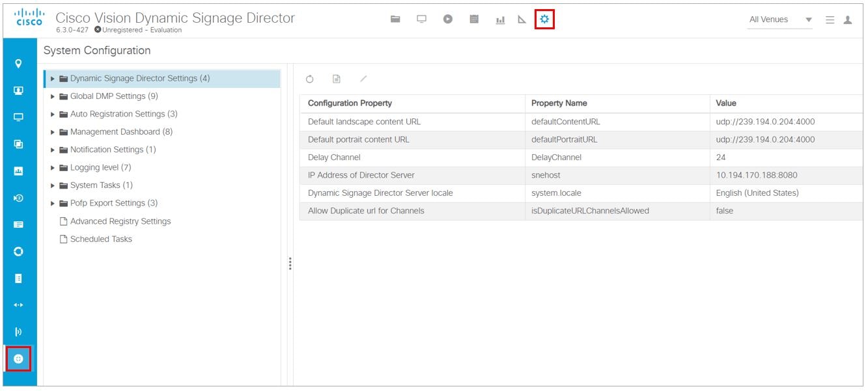The height and width of the screenshot is (391, 868).
Task: Click the lined list panel icon in sidebar
Action: 18,224
